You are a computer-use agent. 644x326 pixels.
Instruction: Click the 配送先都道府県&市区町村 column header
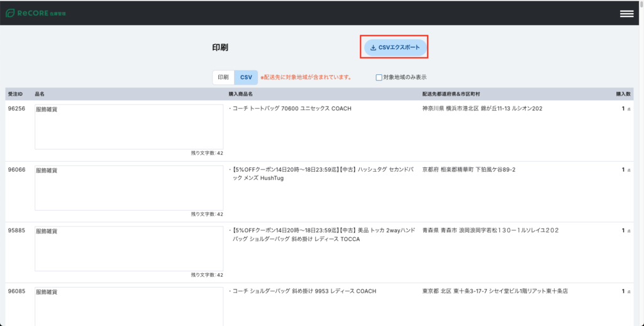click(451, 94)
